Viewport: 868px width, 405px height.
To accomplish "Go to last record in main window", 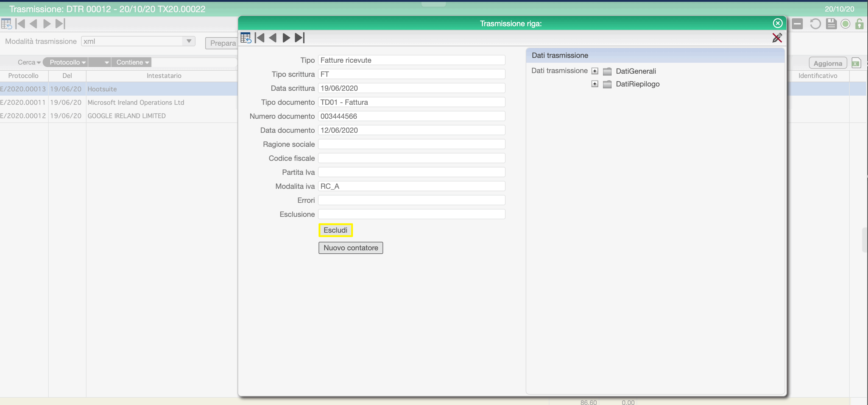I will (60, 23).
